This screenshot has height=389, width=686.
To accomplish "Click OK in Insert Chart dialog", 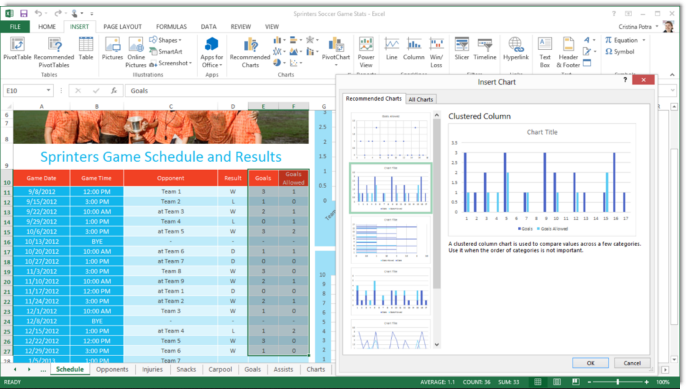I will 590,363.
